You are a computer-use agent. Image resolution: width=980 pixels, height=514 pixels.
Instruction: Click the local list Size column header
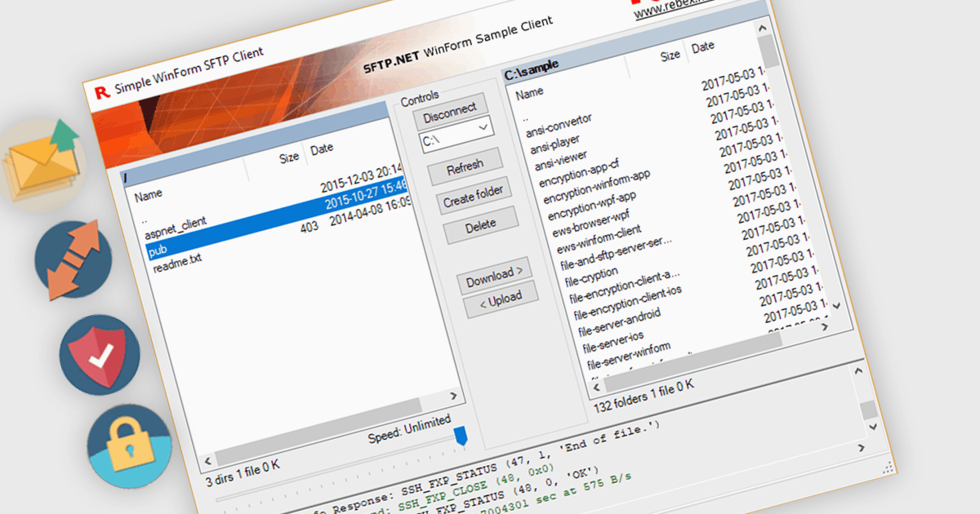click(670, 55)
